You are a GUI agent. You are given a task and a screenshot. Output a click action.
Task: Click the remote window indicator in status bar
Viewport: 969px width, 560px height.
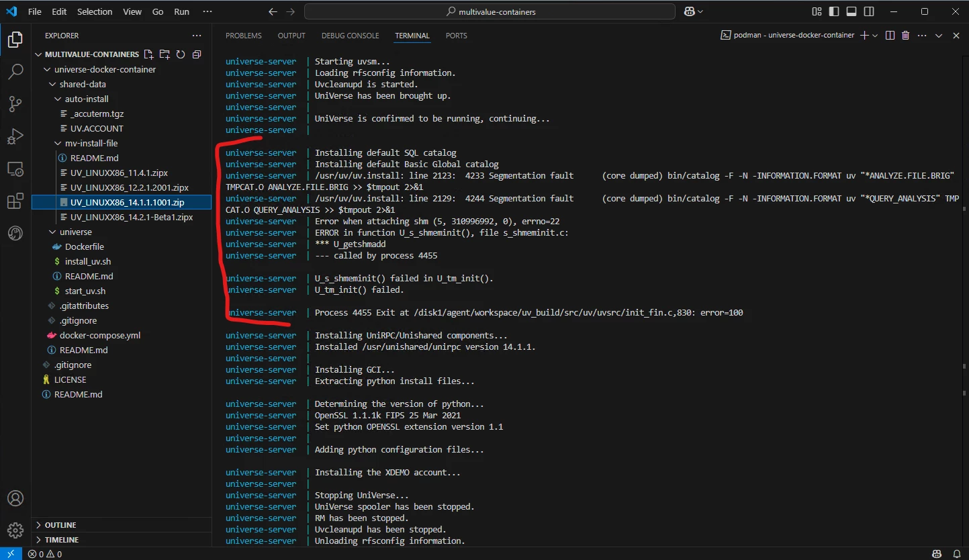[x=11, y=554]
